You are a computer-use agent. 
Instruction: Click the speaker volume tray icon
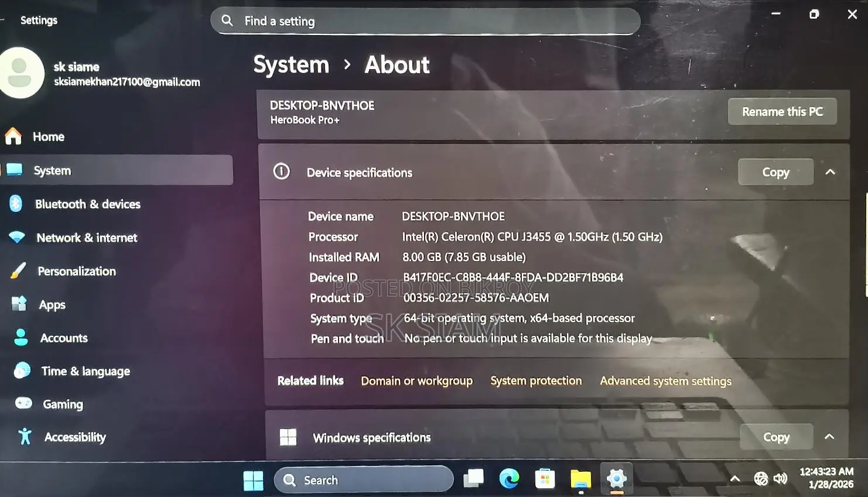780,479
